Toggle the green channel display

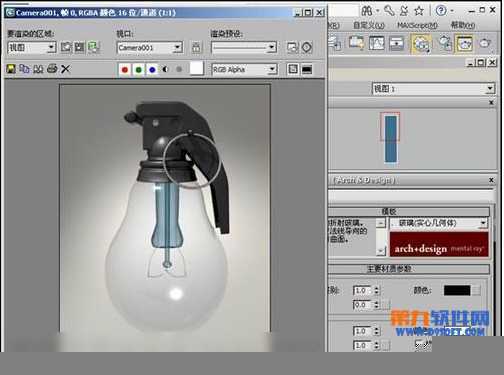(139, 69)
